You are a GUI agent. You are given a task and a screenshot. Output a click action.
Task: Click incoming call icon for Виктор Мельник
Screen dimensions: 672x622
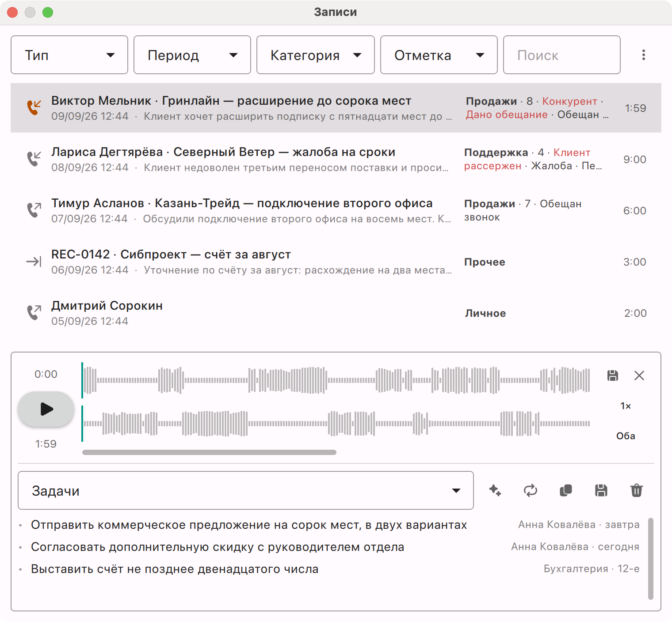coord(34,108)
